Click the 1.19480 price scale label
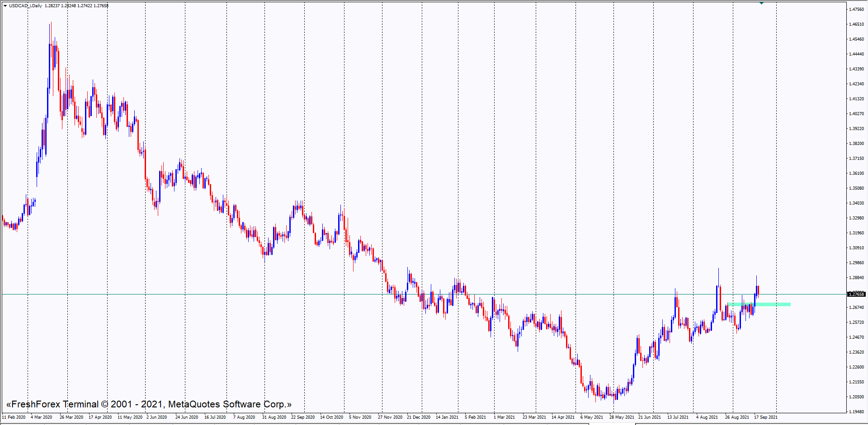 coord(856,412)
